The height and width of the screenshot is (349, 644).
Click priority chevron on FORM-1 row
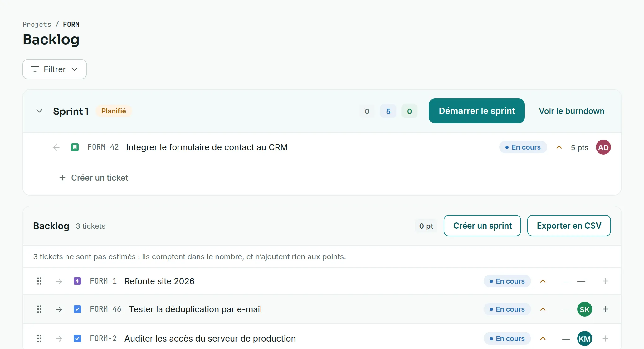[543, 281]
